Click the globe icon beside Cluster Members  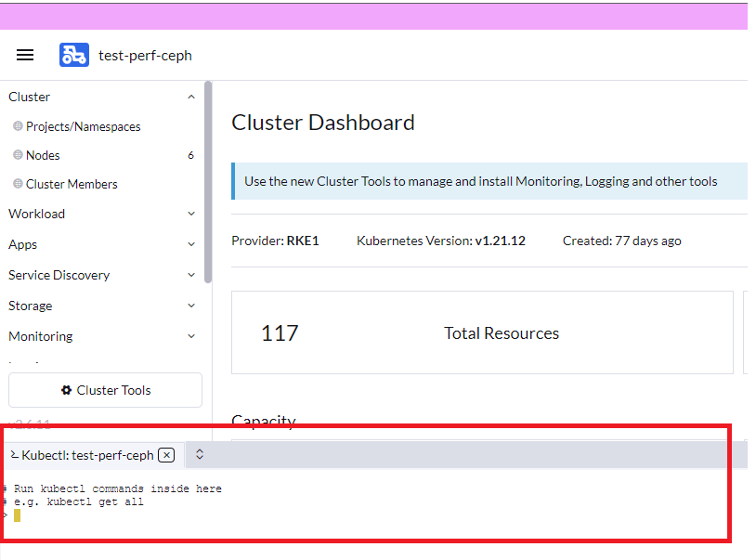pyautogui.click(x=18, y=184)
